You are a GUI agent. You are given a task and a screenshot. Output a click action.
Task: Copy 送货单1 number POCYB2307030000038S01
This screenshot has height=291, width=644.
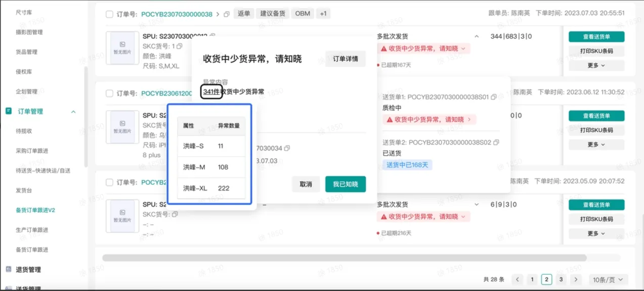click(494, 97)
